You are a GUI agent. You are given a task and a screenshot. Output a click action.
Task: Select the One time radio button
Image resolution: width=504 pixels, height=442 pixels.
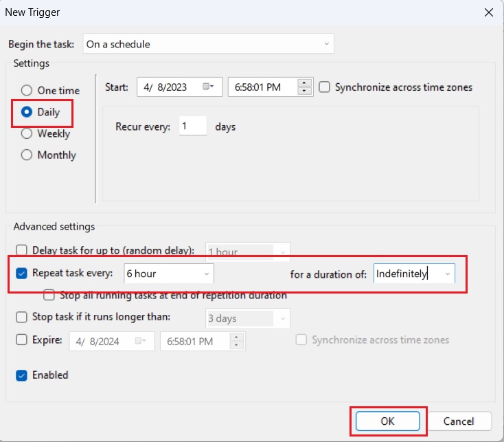click(27, 91)
